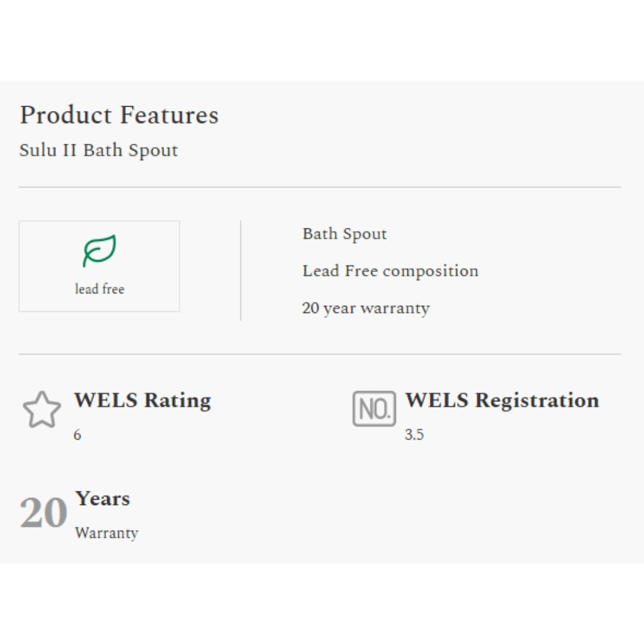Screen dimensions: 644x644
Task: Click the divider line above WELS Rating
Action: click(320, 354)
